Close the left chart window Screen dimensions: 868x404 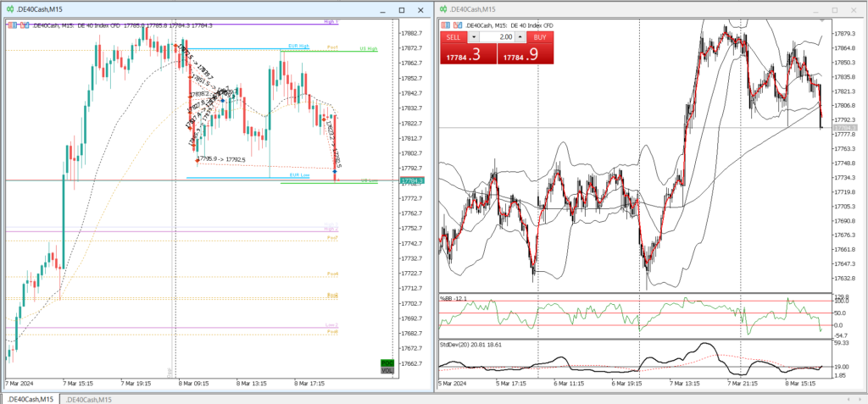click(420, 10)
